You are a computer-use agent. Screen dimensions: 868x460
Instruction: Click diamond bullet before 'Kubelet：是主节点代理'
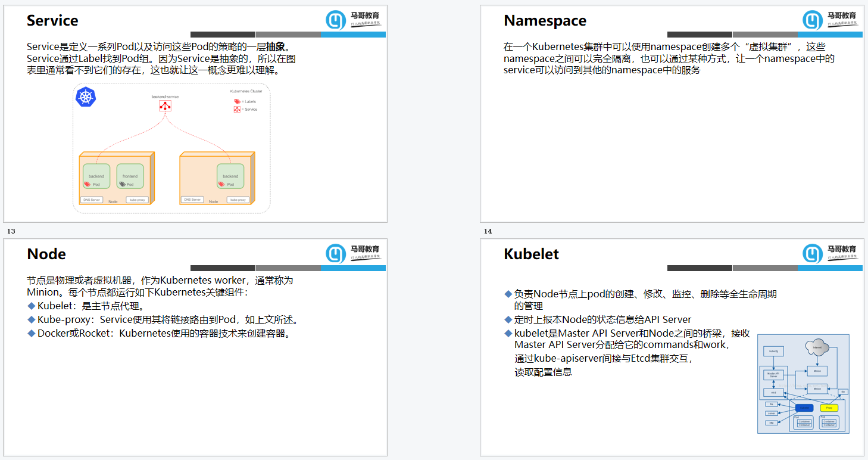tap(32, 306)
